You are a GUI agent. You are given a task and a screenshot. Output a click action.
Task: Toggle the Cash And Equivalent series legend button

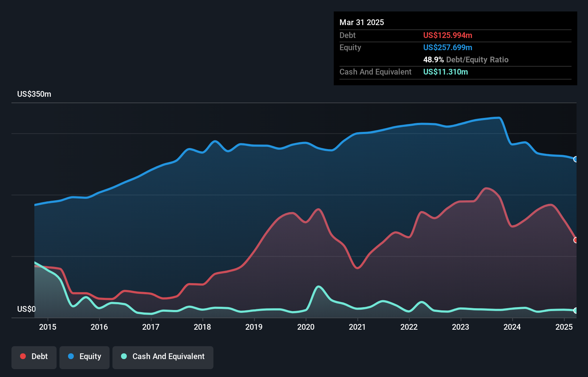163,357
